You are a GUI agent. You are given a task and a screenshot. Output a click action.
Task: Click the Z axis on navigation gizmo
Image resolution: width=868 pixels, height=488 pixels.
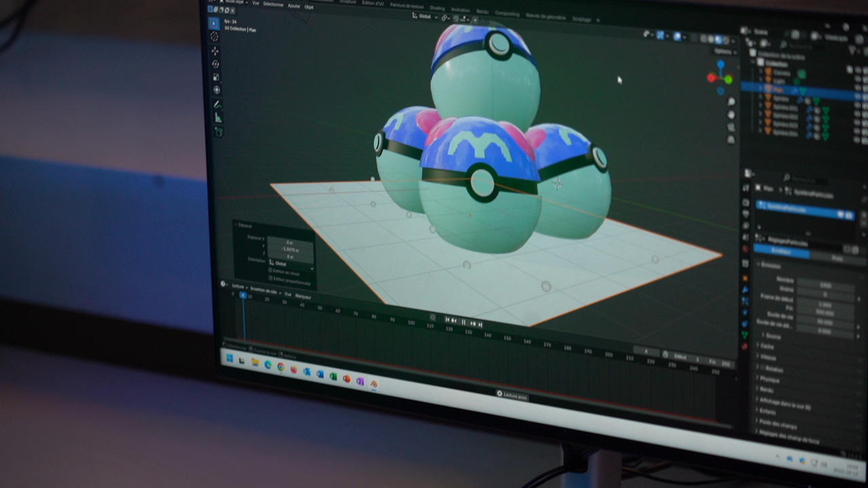720,64
